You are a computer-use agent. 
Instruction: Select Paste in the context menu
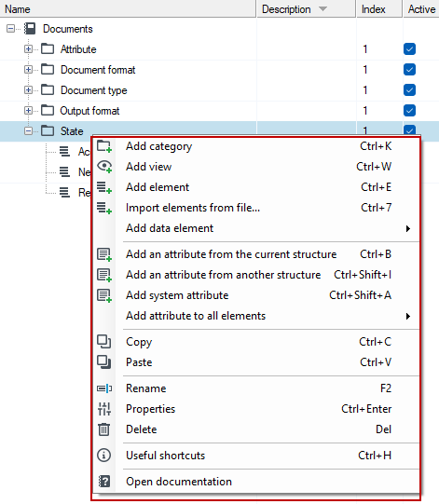256,362
